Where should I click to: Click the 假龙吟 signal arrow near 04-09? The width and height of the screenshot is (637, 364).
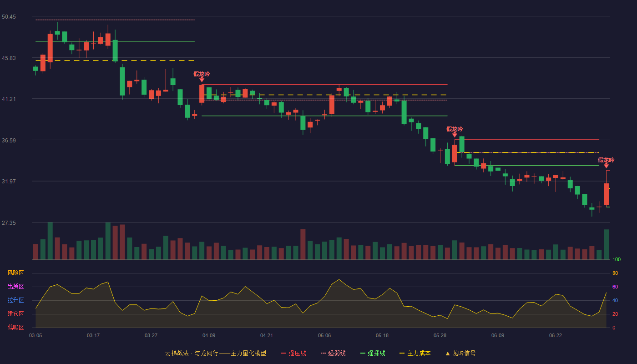tap(202, 79)
